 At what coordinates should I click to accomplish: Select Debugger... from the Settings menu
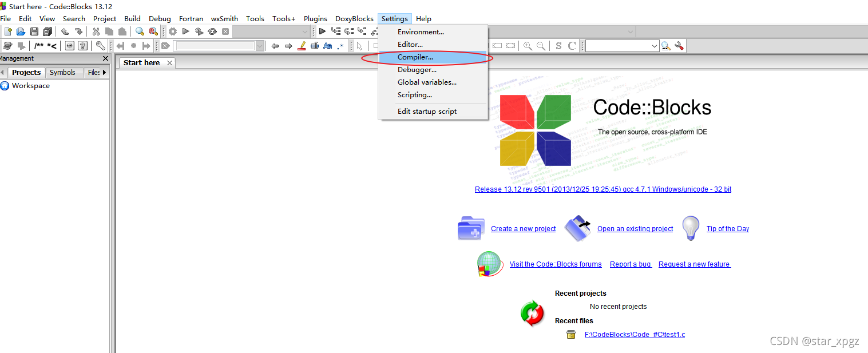[x=433, y=70]
